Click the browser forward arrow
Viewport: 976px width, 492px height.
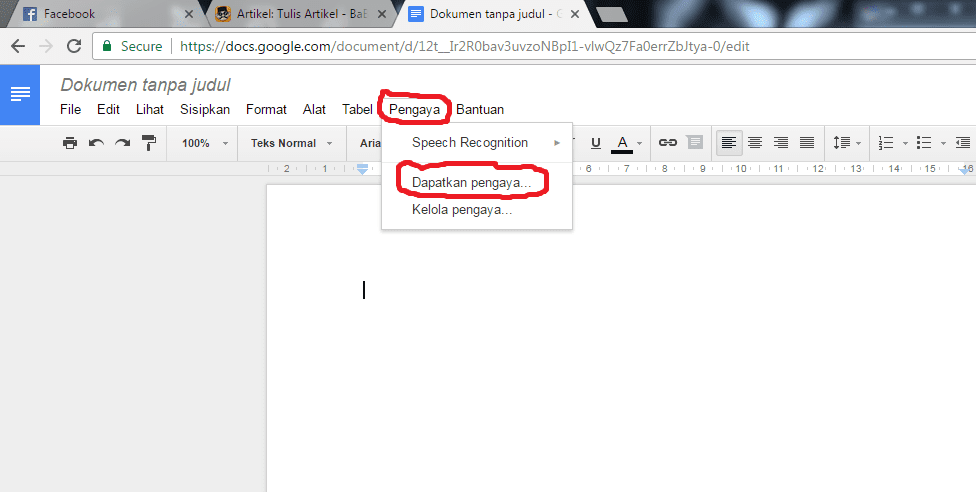coord(46,46)
